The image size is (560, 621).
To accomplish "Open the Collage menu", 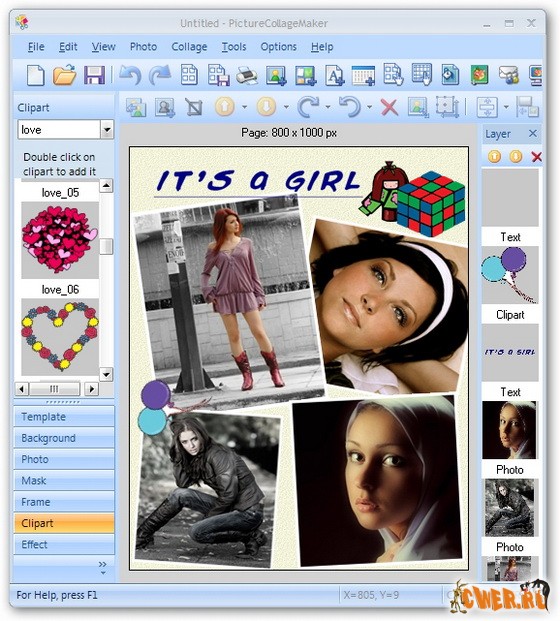I will (189, 47).
